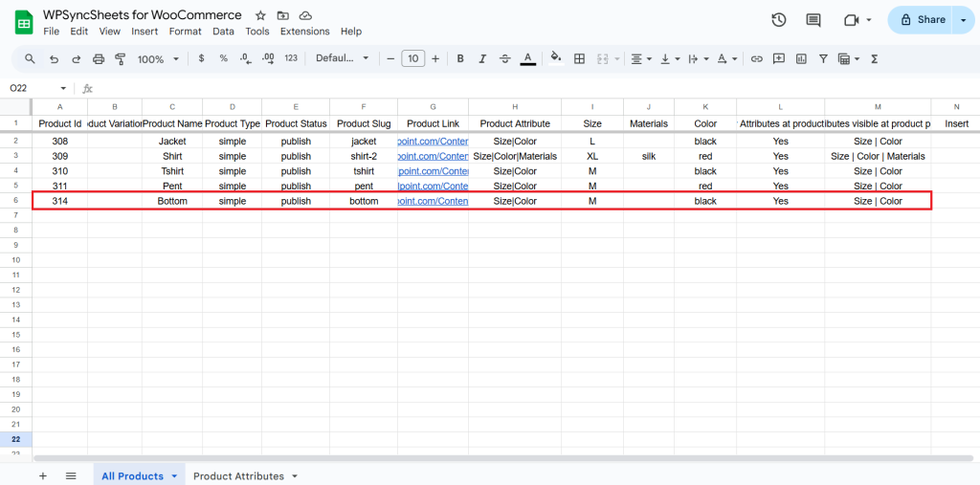
Task: Insert a chart
Action: 801,58
